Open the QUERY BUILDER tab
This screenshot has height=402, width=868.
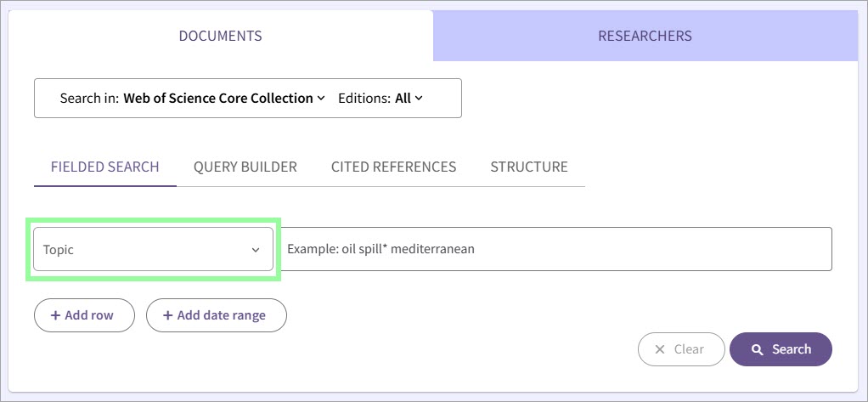[x=245, y=167]
